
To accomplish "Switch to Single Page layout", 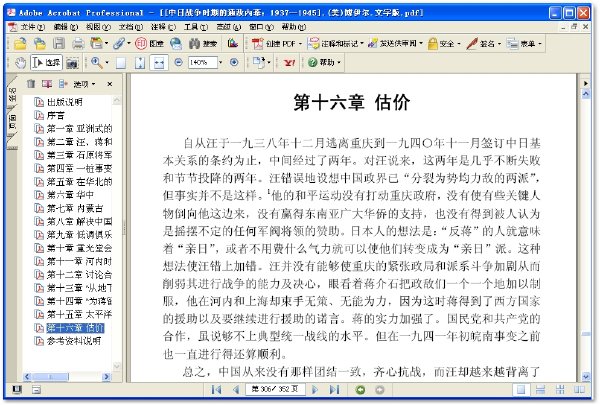I will [x=521, y=390].
